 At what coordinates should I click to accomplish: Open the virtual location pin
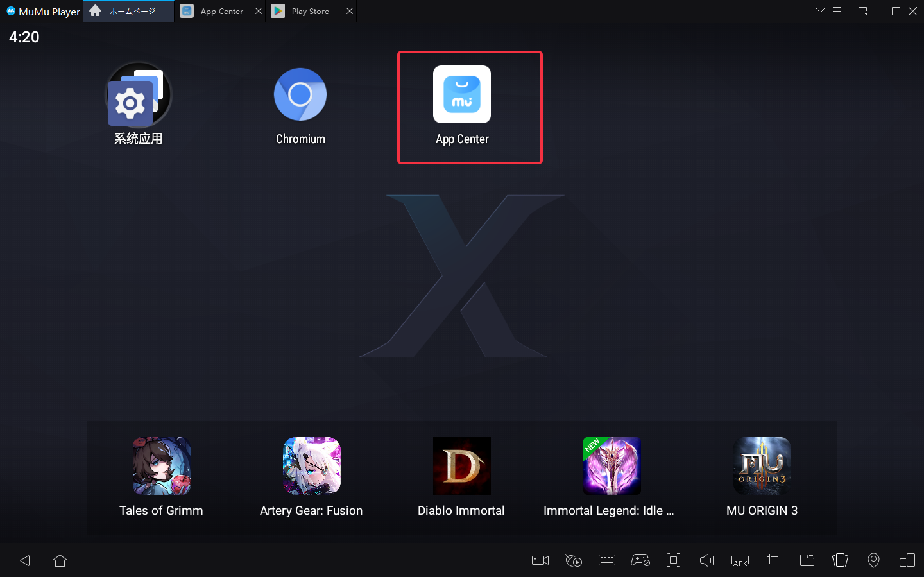(x=874, y=560)
